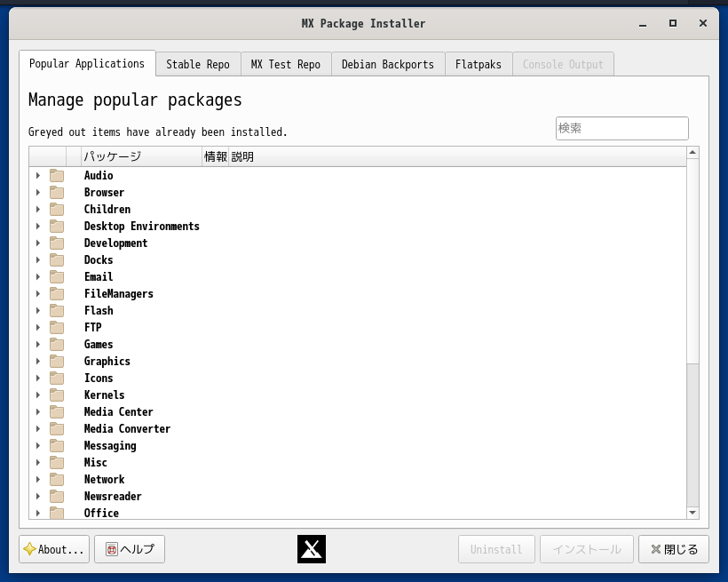Select the Messaging category label
728x582 pixels.
tap(110, 446)
